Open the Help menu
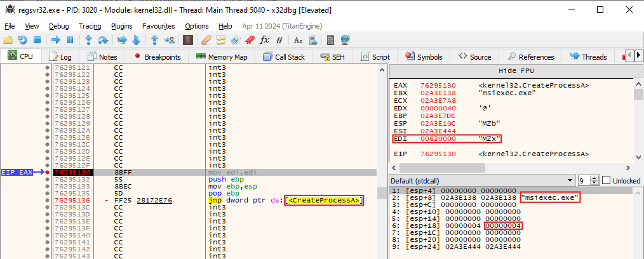Image resolution: width=644 pixels, height=259 pixels. [x=225, y=26]
